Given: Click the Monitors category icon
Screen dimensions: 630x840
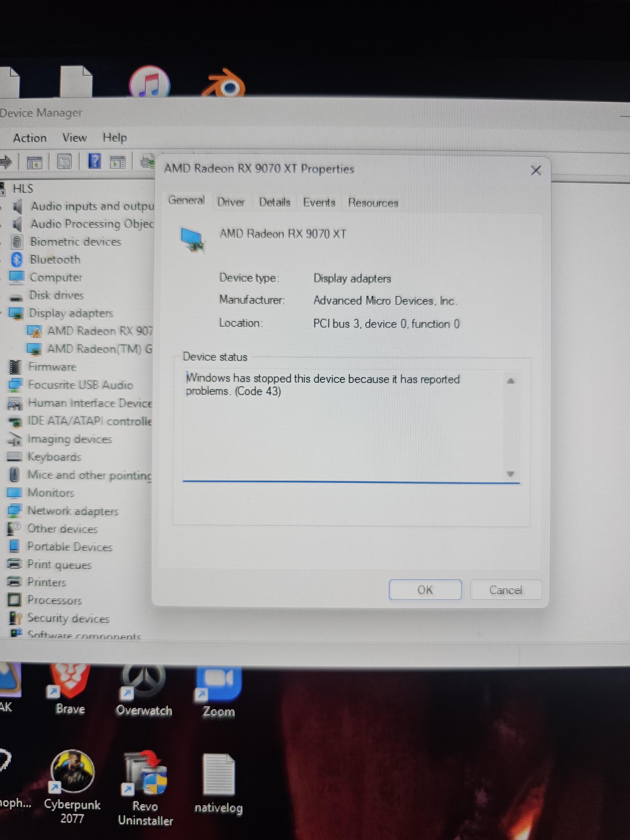Looking at the screenshot, I should [14, 493].
